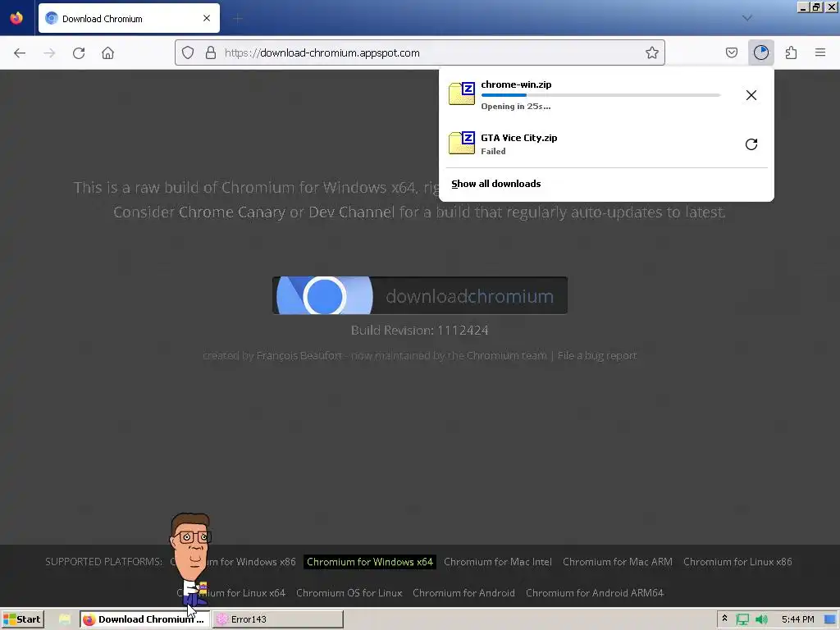Viewport: 840px width, 630px height.
Task: Select Chromium for Mac Intel
Action: 498,562
